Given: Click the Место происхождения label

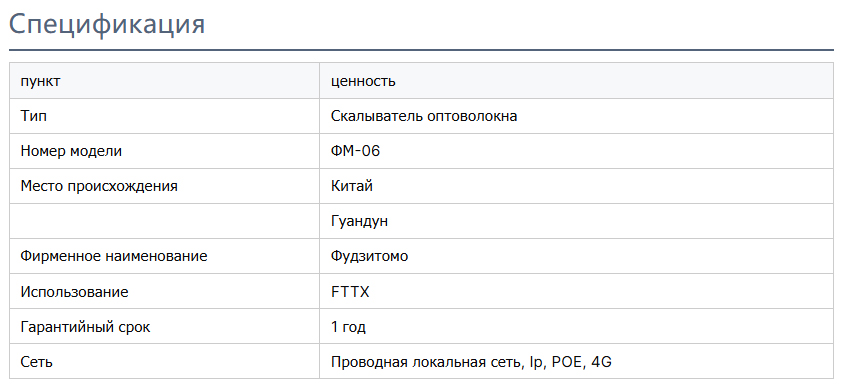Looking at the screenshot, I should tap(99, 186).
